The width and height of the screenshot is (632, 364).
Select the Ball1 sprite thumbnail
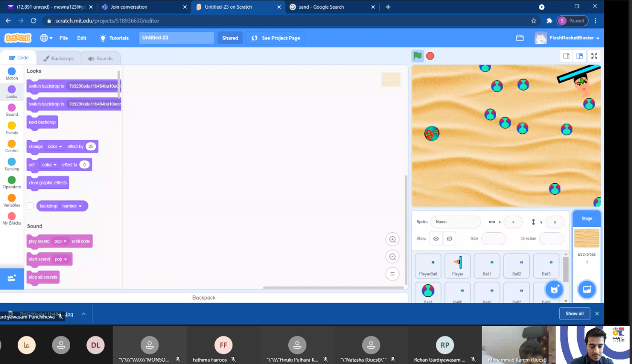point(487,266)
